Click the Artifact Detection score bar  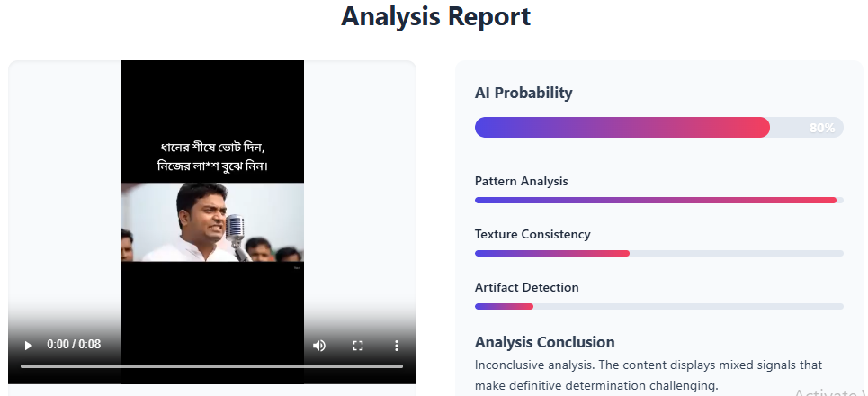pyautogui.click(x=658, y=306)
